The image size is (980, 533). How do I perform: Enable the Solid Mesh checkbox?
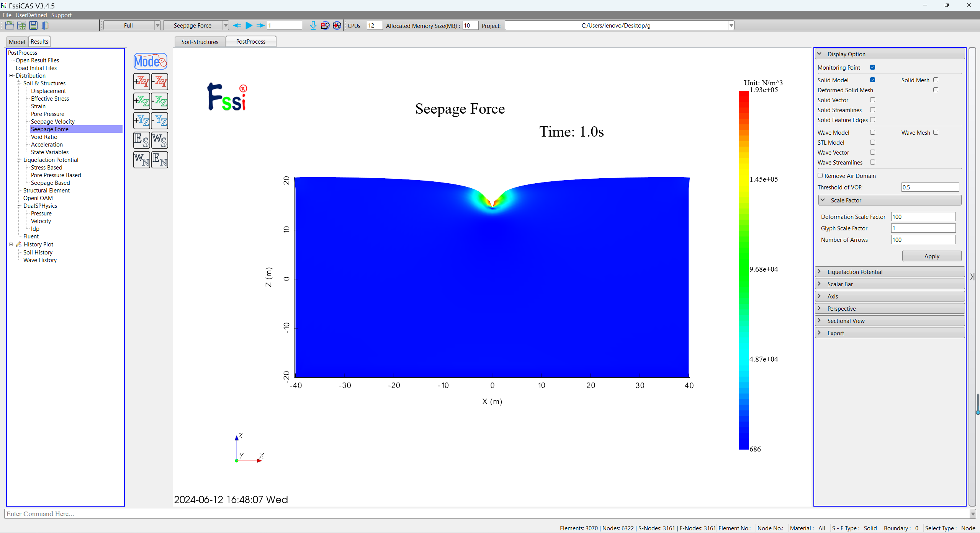coord(936,80)
